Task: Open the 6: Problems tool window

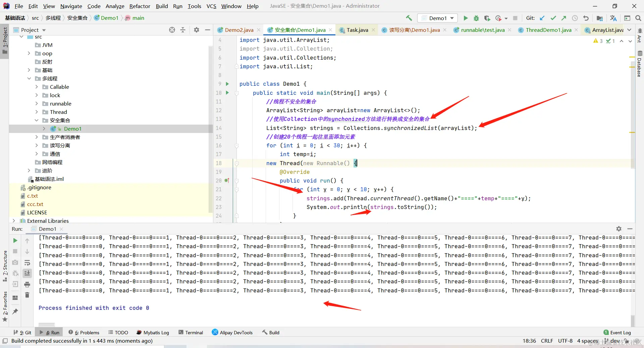Action: point(84,333)
